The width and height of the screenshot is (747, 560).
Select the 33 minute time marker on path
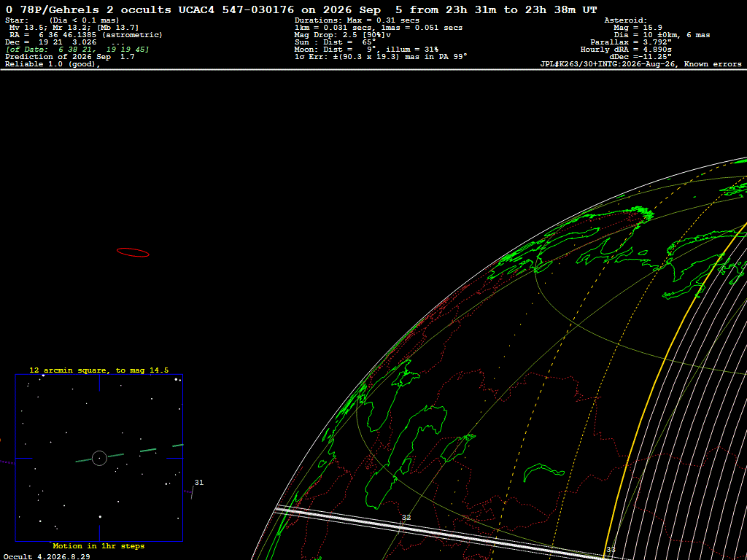[611, 550]
